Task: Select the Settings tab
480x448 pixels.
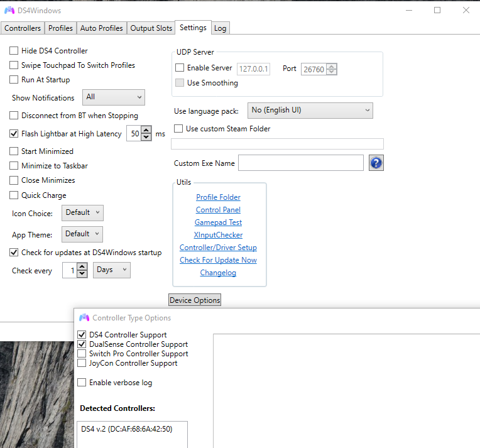Action: [193, 28]
